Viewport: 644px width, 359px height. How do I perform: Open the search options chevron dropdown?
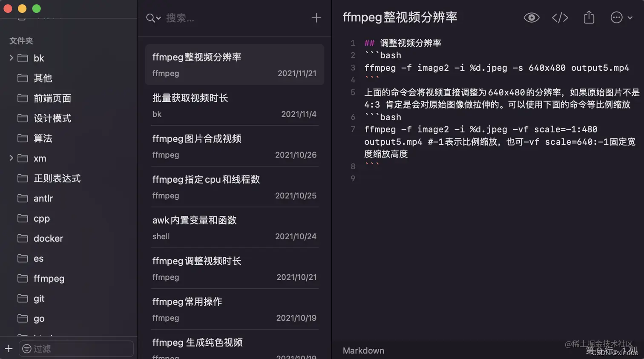tap(158, 18)
